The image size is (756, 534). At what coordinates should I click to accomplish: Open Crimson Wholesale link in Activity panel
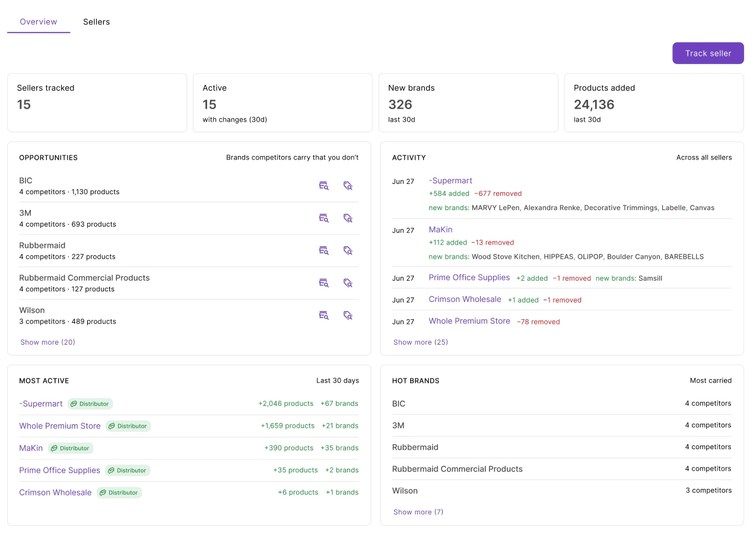465,300
